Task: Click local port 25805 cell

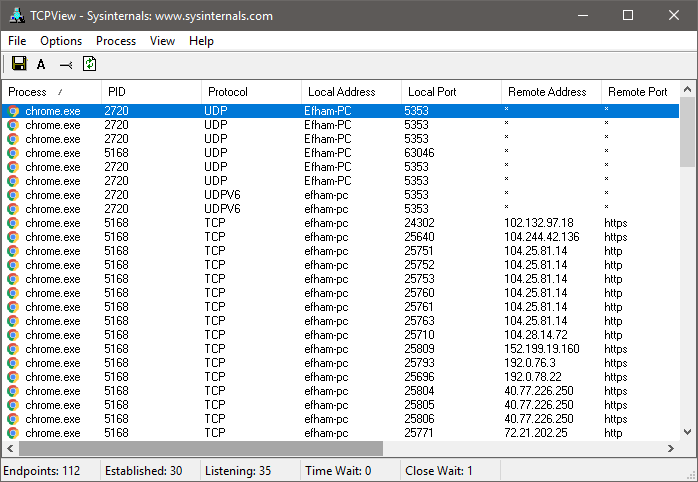Action: coord(419,405)
